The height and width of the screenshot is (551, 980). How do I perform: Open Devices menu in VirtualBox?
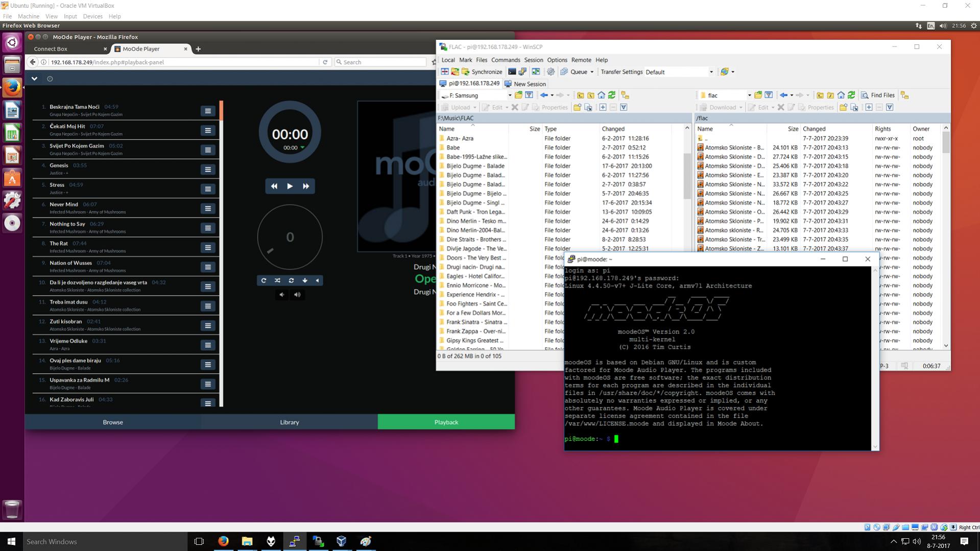[92, 16]
